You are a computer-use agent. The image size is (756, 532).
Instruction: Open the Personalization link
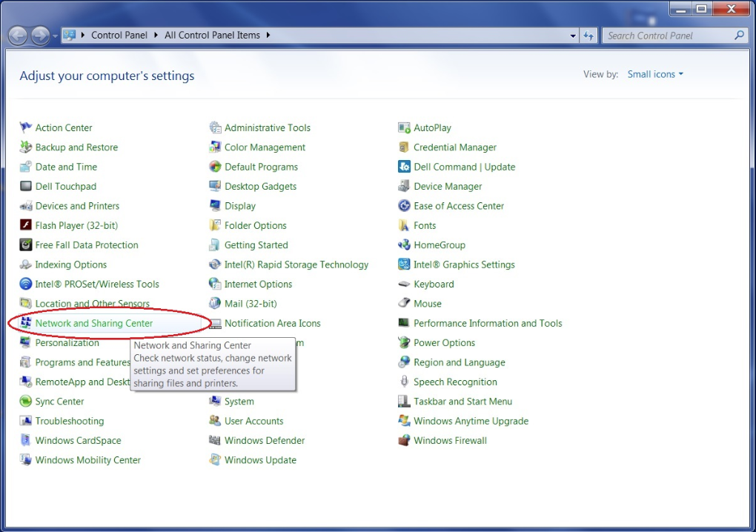67,342
